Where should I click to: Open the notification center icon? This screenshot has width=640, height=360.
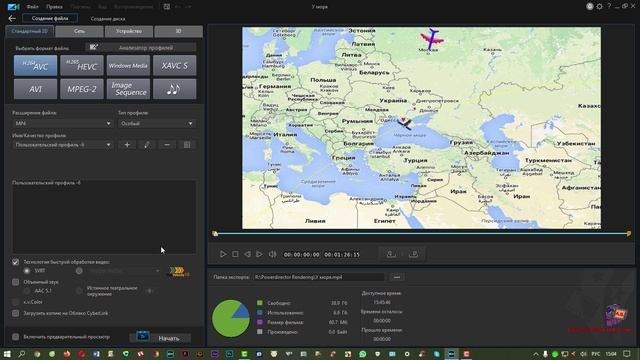[x=627, y=354]
